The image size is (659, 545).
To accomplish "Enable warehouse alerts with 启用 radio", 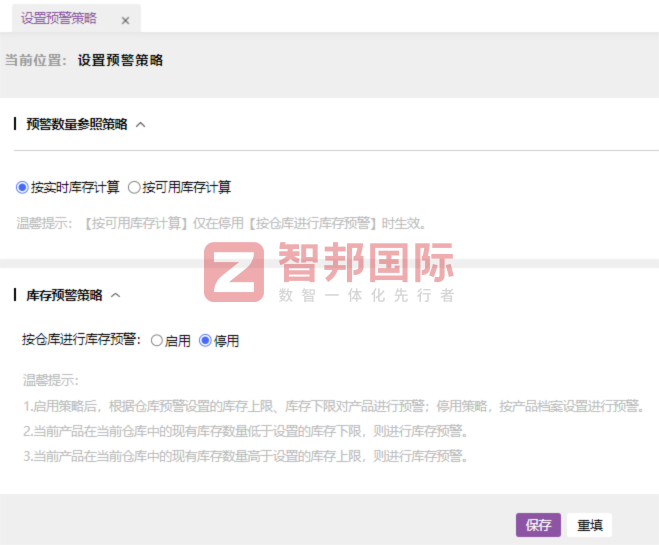I will [157, 341].
